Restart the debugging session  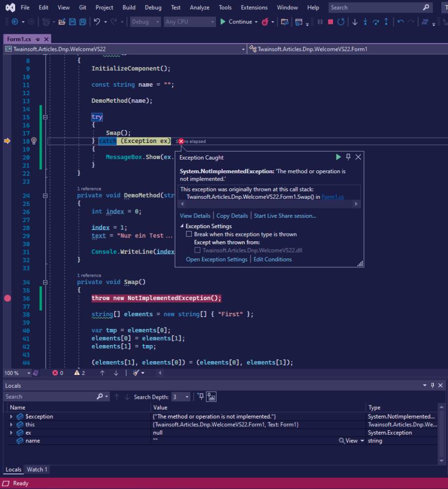pos(341,22)
